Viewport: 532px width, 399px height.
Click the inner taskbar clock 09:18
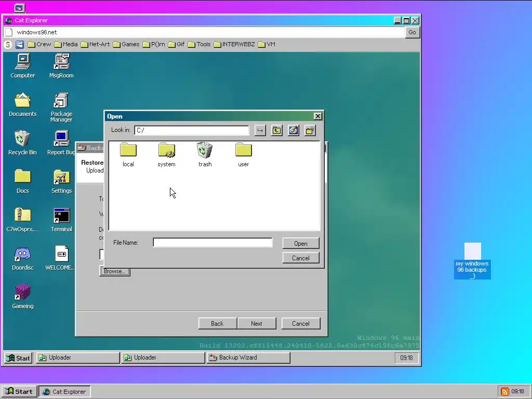coord(406,358)
